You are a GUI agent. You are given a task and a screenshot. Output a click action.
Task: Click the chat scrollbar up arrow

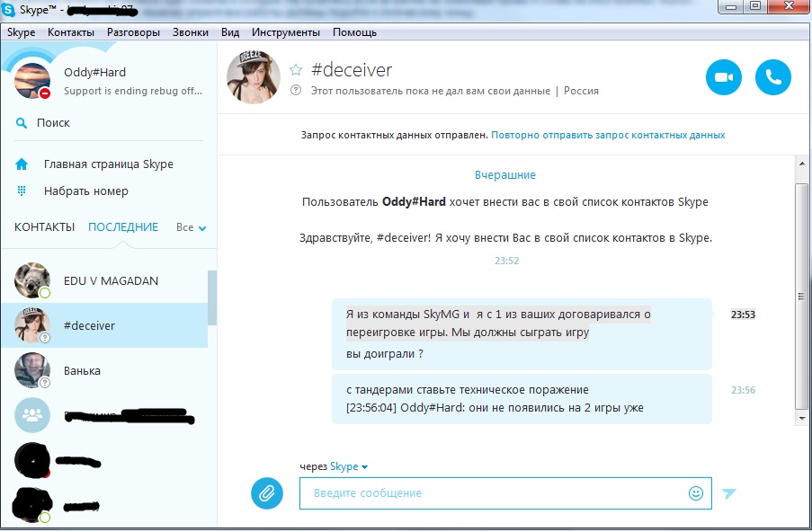coord(802,164)
